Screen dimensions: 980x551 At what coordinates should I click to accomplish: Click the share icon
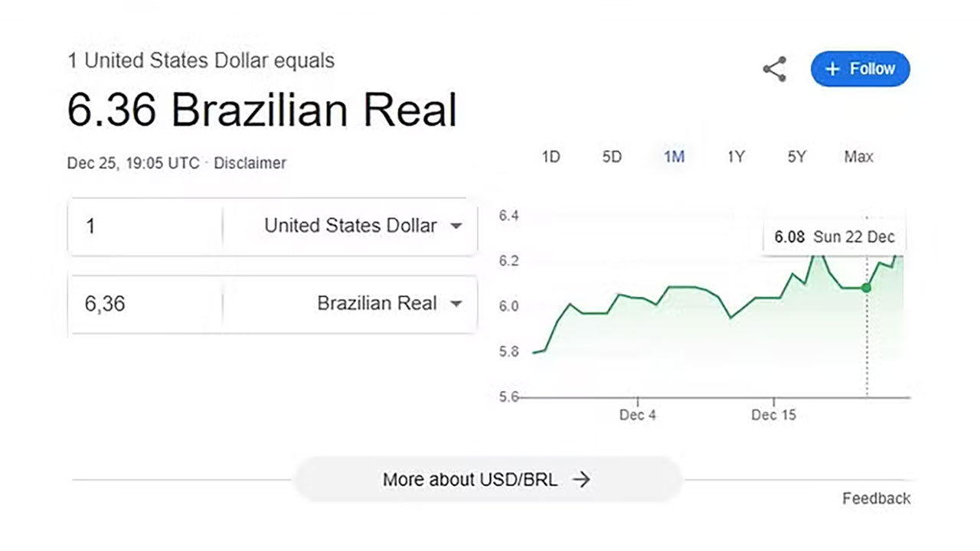[x=774, y=69]
